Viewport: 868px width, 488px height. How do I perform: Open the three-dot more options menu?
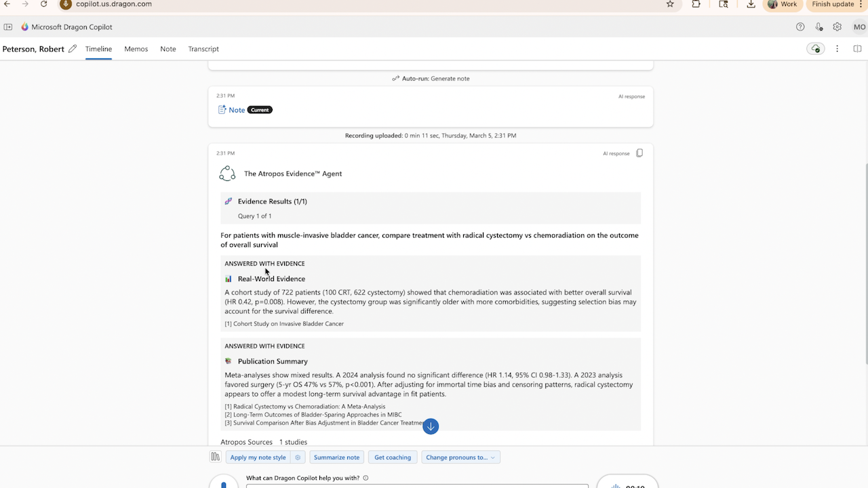(x=837, y=49)
